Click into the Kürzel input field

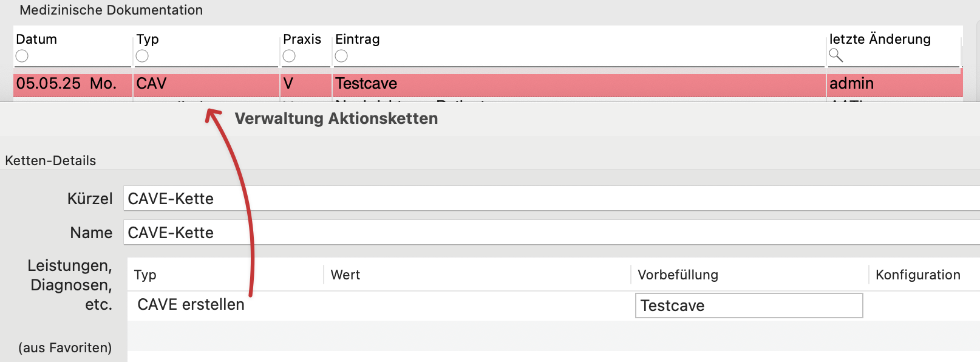pos(551,199)
